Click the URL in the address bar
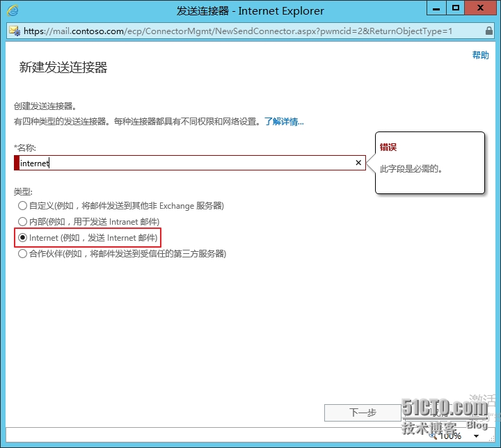 pyautogui.click(x=237, y=31)
